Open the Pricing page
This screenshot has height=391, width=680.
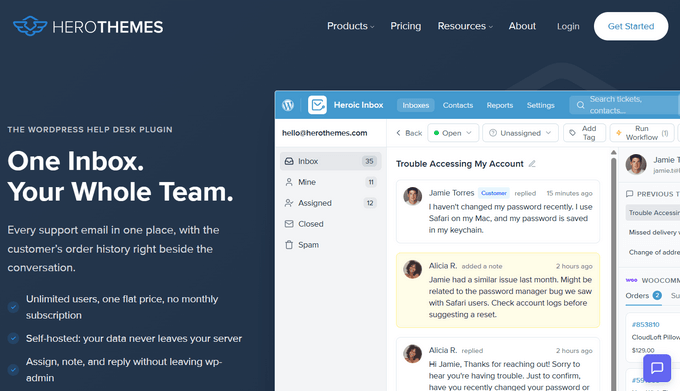(405, 26)
